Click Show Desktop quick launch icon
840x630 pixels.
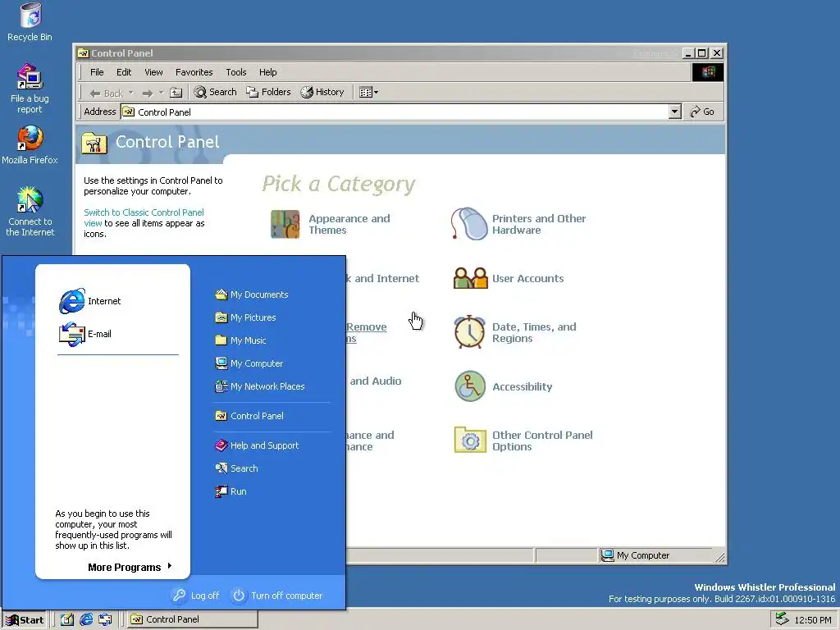(67, 620)
